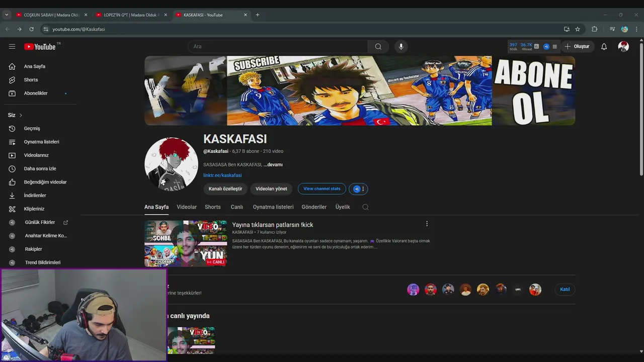Open the Oynatma listeleri channel tab

coord(273,207)
